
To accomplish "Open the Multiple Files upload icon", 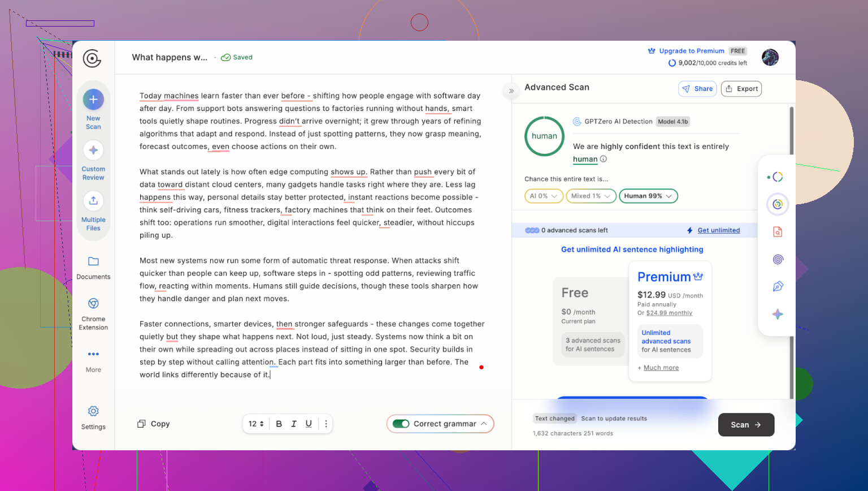I will click(x=93, y=201).
